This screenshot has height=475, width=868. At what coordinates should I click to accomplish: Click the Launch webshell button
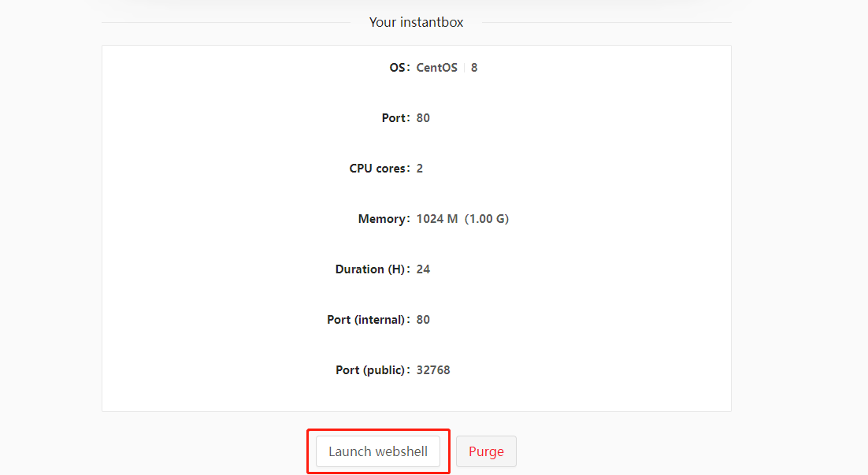tap(377, 451)
